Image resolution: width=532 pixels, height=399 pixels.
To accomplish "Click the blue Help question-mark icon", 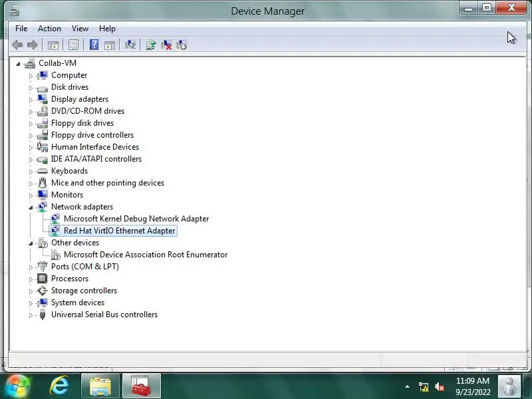I will pos(94,45).
